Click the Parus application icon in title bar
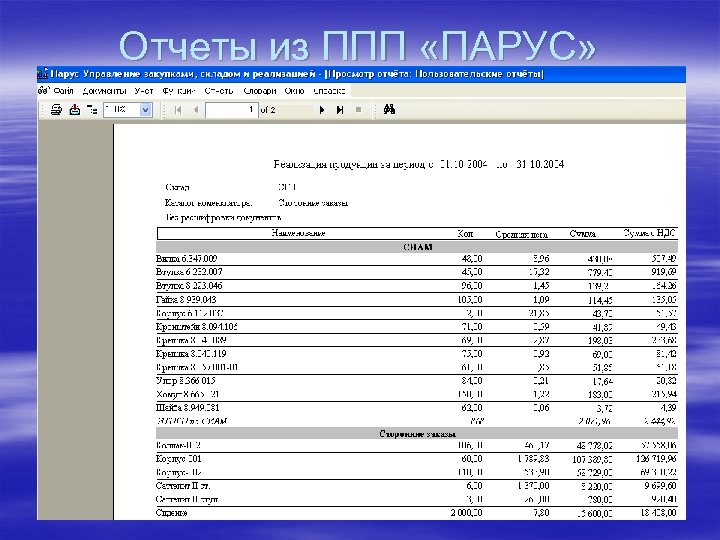This screenshot has height=540, width=720. 43,73
